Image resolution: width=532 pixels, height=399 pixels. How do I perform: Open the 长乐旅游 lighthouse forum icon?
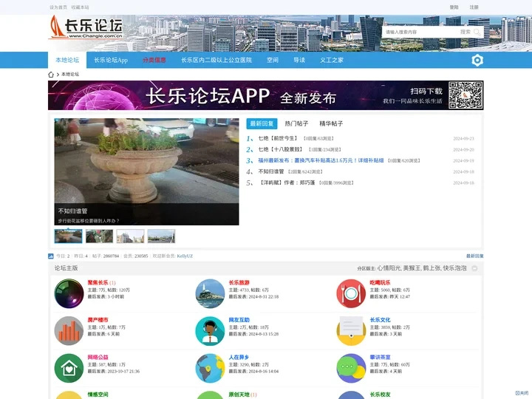point(210,293)
